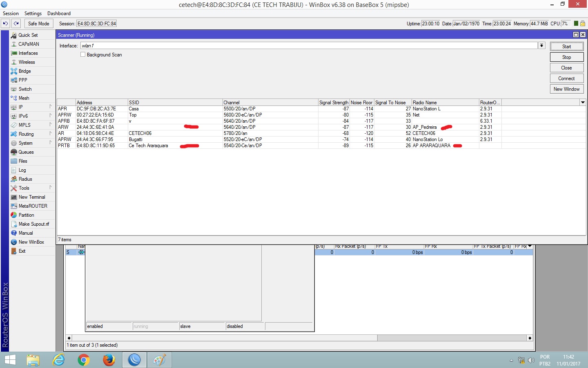Open the Interface wlan1 dropdown

tap(542, 46)
